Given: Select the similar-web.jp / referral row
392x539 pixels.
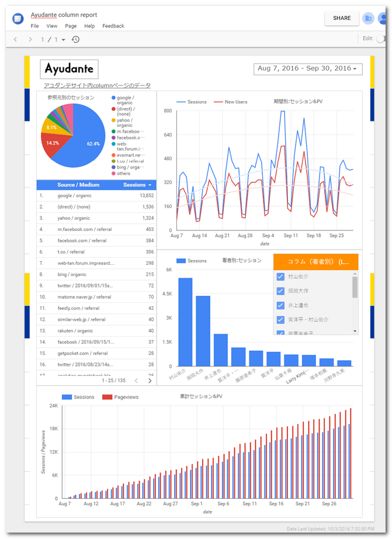Looking at the screenshot, I should [96, 320].
